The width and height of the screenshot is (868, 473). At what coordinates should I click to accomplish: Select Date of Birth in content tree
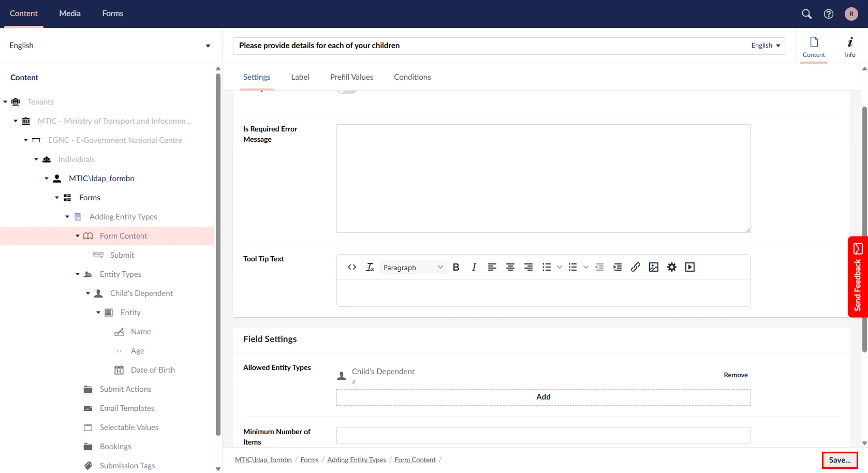[153, 370]
